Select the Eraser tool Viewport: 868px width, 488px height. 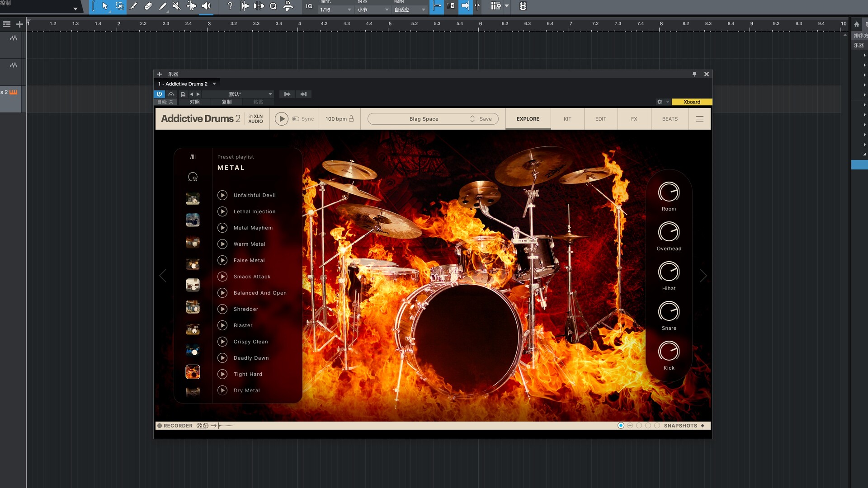[x=148, y=6]
